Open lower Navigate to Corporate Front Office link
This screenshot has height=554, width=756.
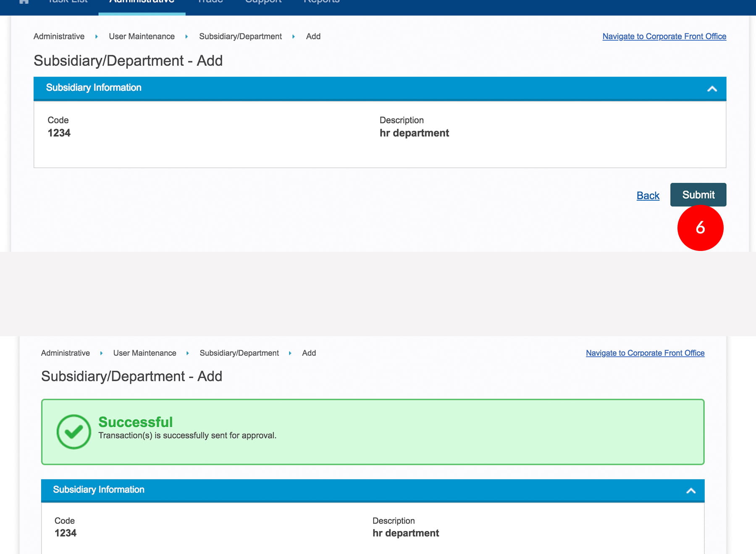tap(645, 353)
